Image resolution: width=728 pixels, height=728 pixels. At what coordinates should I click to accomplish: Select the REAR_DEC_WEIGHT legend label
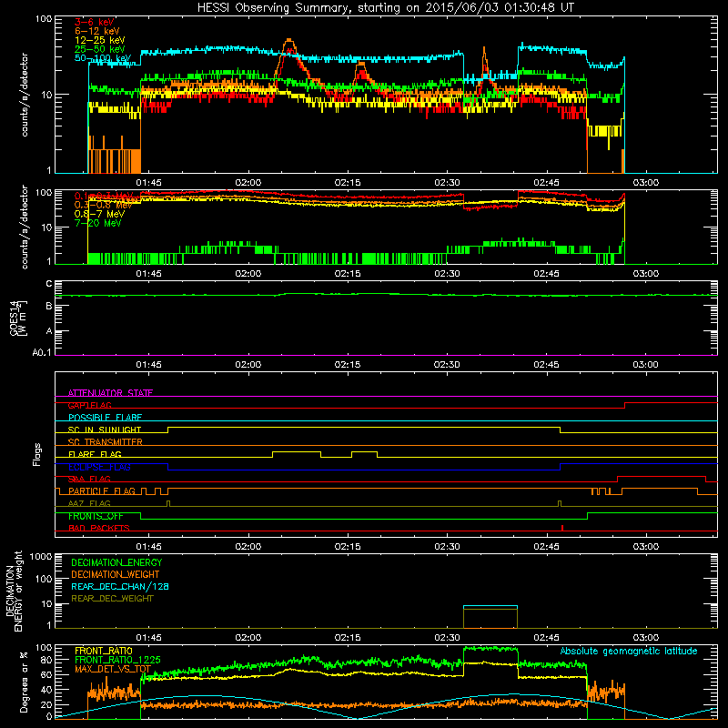point(112,599)
